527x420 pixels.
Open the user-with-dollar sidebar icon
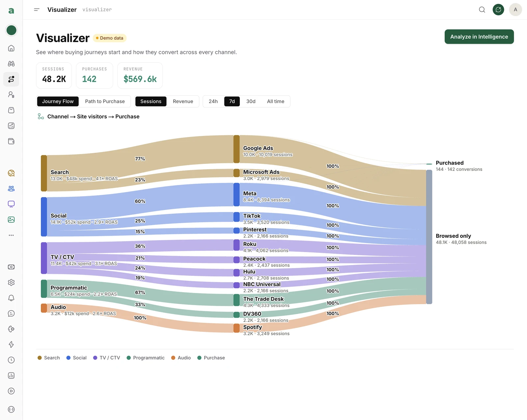[11, 95]
